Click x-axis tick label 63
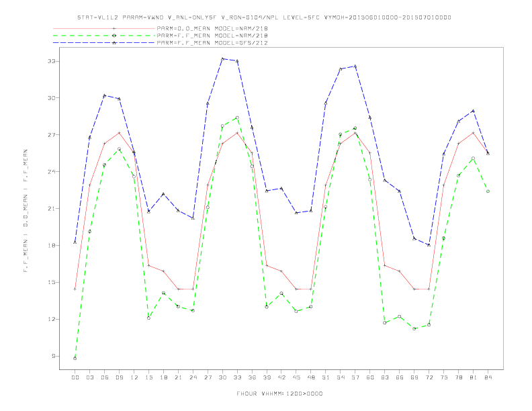This screenshot has height=411, width=532. click(x=385, y=377)
